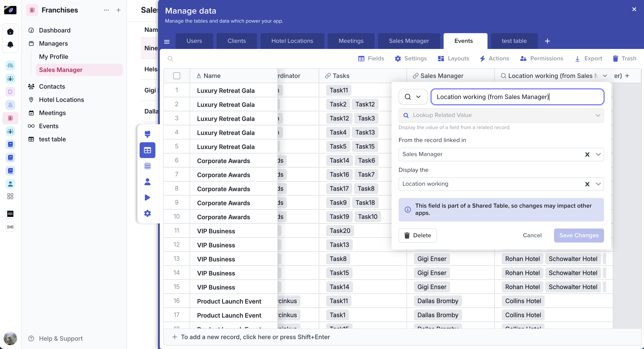Open Permissions for the Events table
Screen dimensions: 644x349
coord(541,59)
